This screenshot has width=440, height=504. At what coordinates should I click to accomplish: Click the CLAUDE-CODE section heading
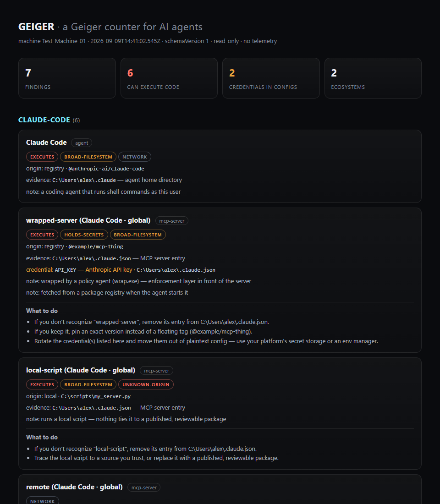point(44,120)
